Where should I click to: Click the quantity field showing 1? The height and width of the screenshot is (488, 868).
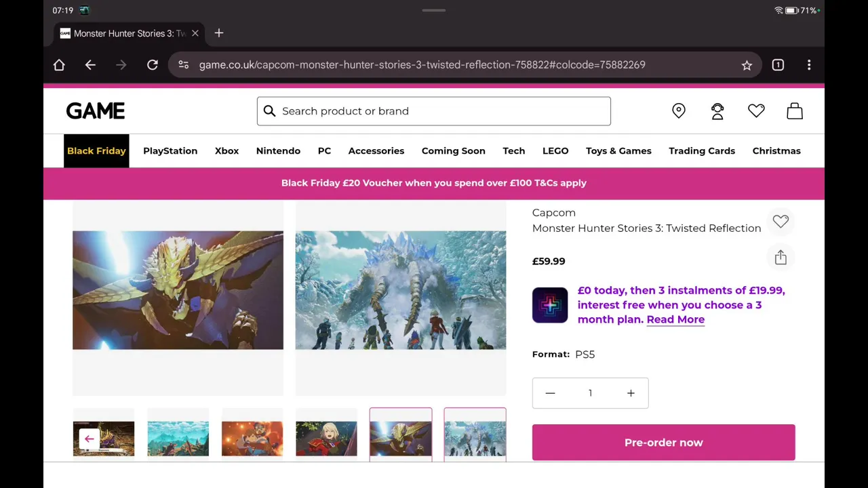590,393
